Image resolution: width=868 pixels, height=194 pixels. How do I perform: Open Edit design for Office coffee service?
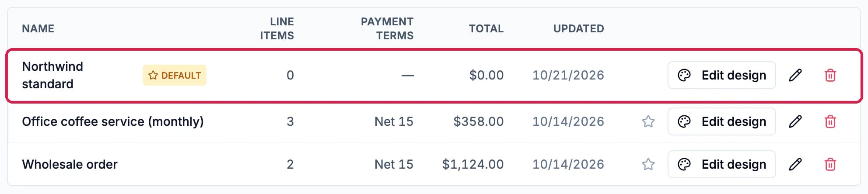click(722, 121)
